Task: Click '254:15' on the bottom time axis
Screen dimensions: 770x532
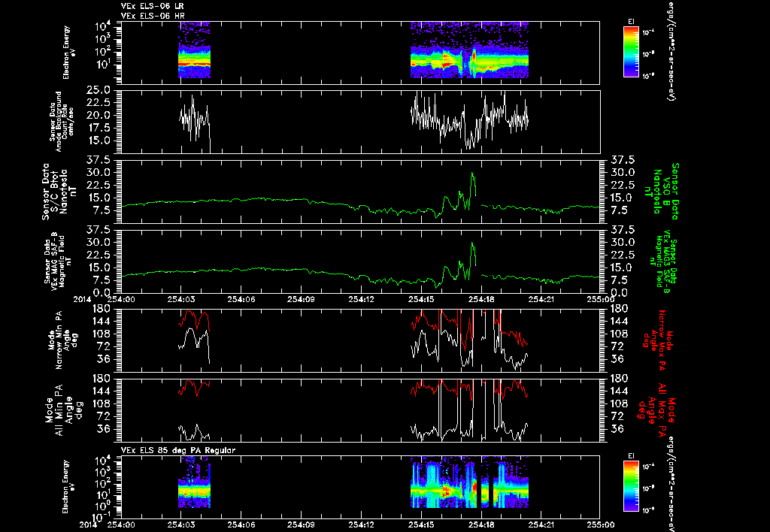Action: pos(422,525)
